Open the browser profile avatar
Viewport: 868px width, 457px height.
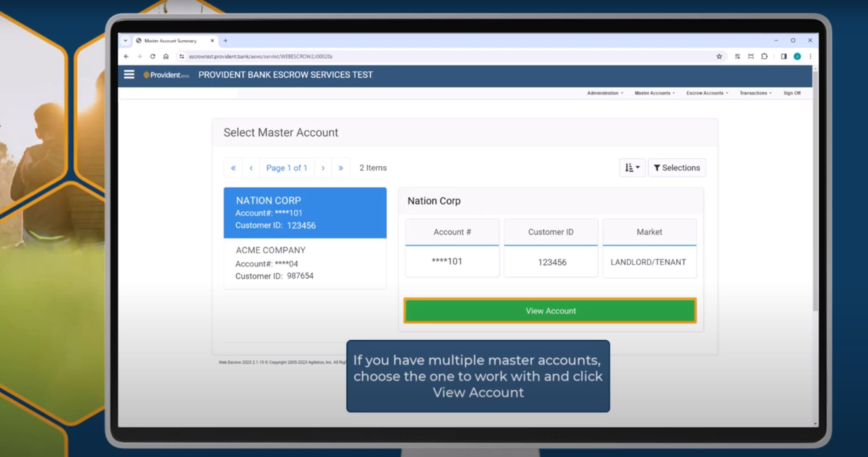[x=797, y=57]
